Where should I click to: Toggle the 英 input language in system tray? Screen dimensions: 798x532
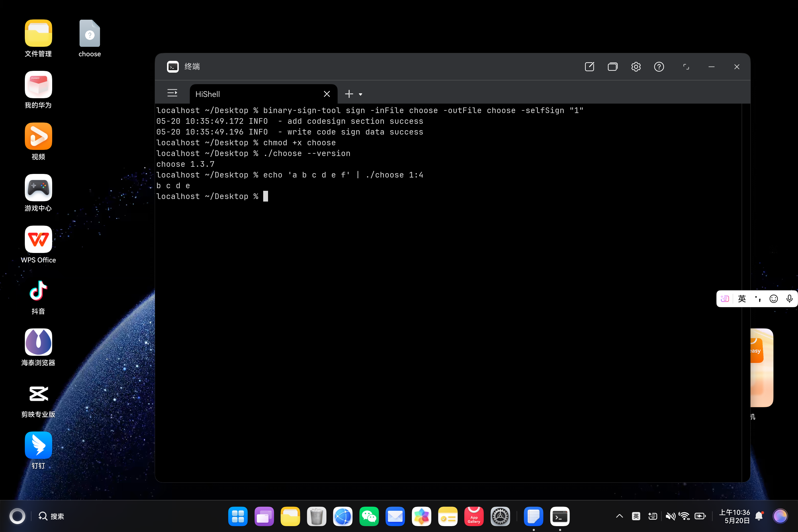coord(636,516)
